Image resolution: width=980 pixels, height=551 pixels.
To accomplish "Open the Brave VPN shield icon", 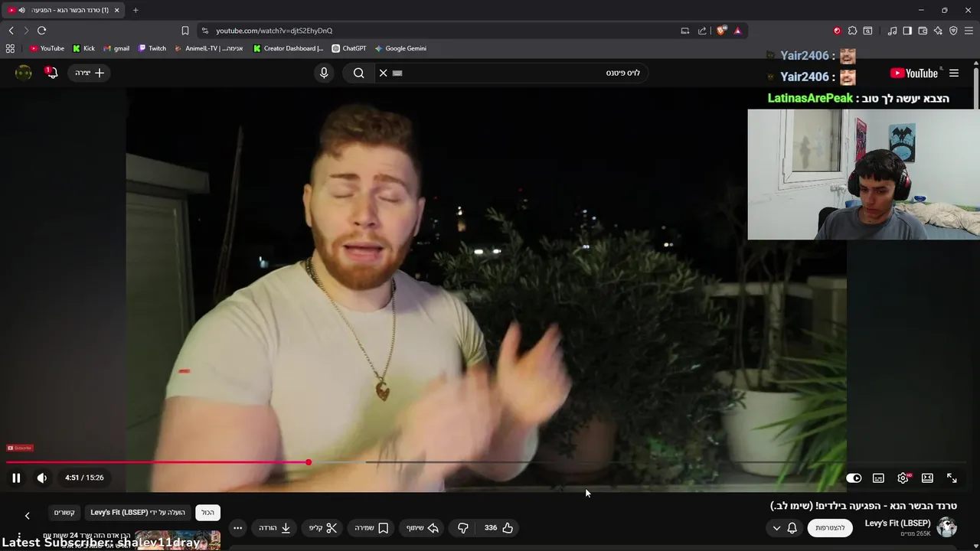I will (953, 31).
